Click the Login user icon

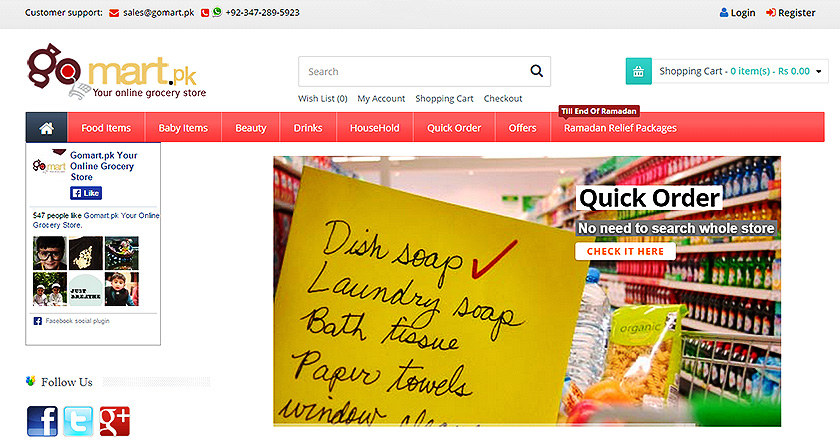724,12
